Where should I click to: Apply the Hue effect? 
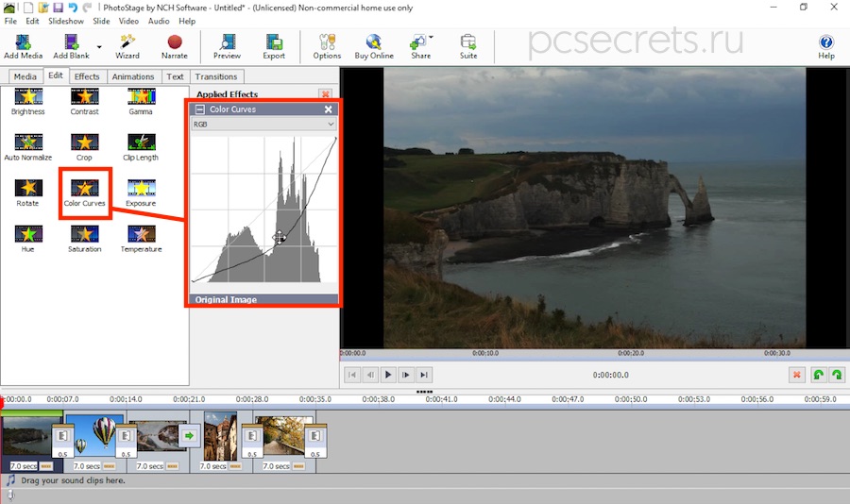(x=28, y=240)
